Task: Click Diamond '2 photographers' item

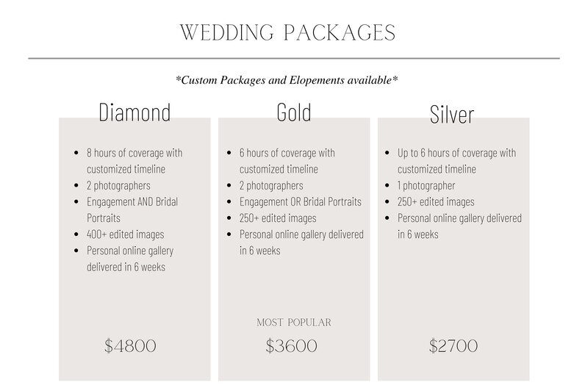Action: [118, 185]
